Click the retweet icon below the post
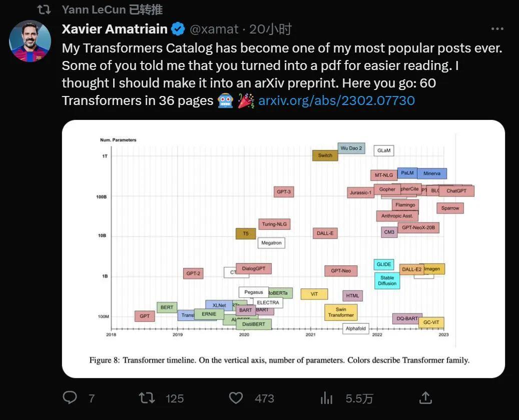519x420 pixels. 147,397
